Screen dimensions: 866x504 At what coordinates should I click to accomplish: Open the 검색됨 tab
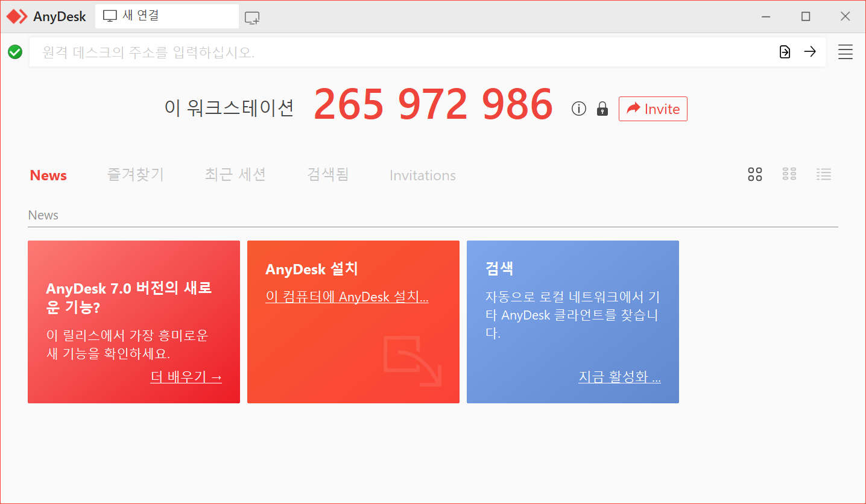tap(327, 175)
